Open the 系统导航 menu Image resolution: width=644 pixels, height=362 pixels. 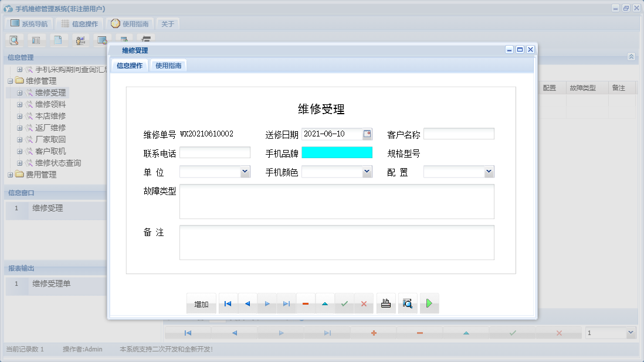coord(29,24)
